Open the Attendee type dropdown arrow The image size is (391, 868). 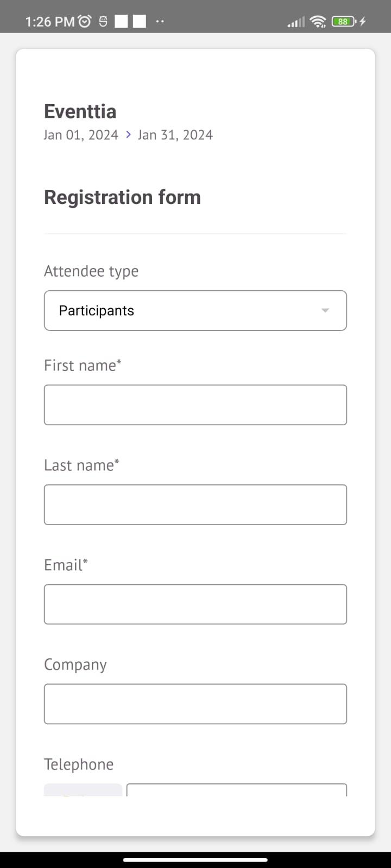pos(325,310)
